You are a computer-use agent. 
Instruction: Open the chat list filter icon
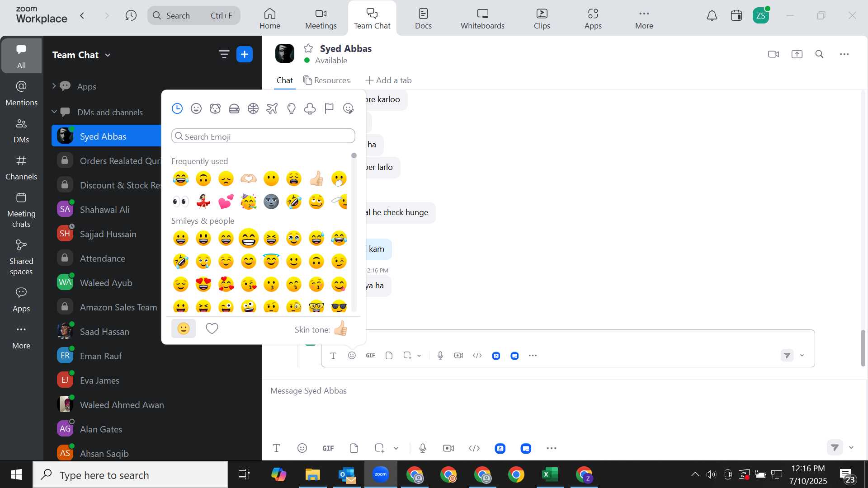pyautogui.click(x=224, y=55)
